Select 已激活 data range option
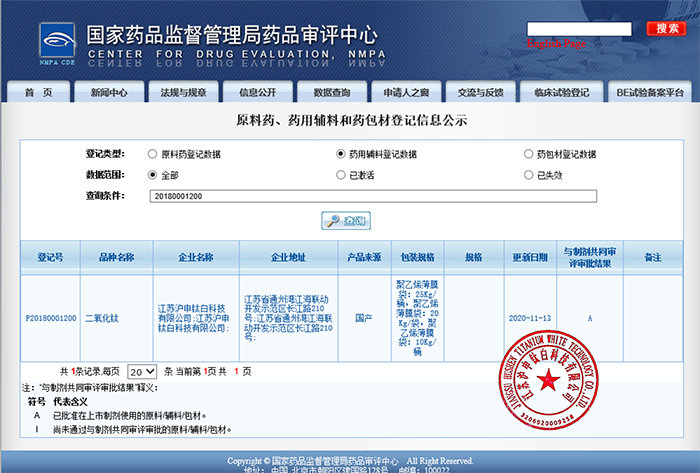Image resolution: width=700 pixels, height=473 pixels. [341, 175]
